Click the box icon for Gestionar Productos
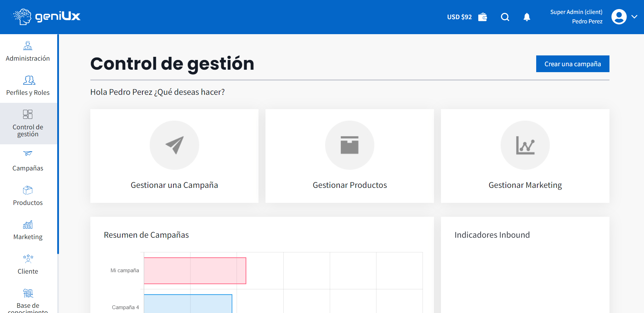 350,145
